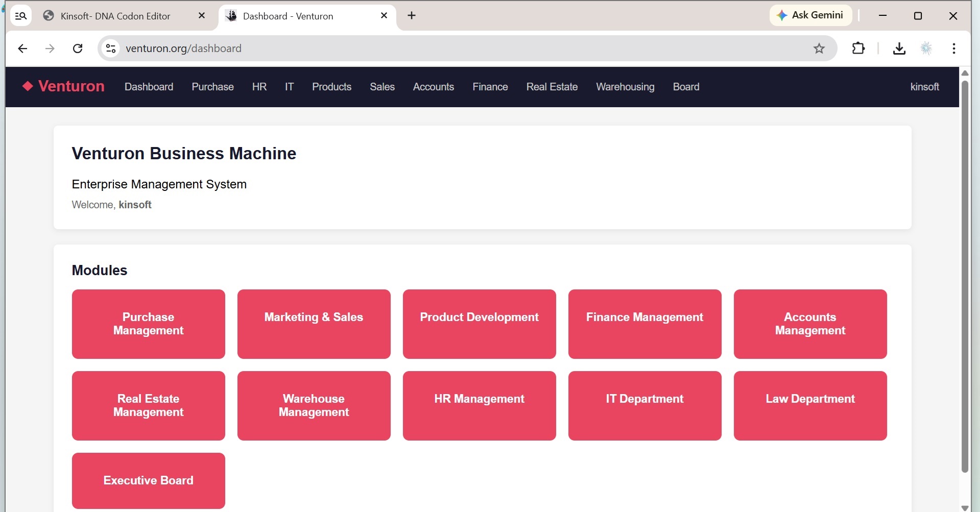Open Warehousing in the navbar
Screen dimensions: 980x512
(625, 87)
